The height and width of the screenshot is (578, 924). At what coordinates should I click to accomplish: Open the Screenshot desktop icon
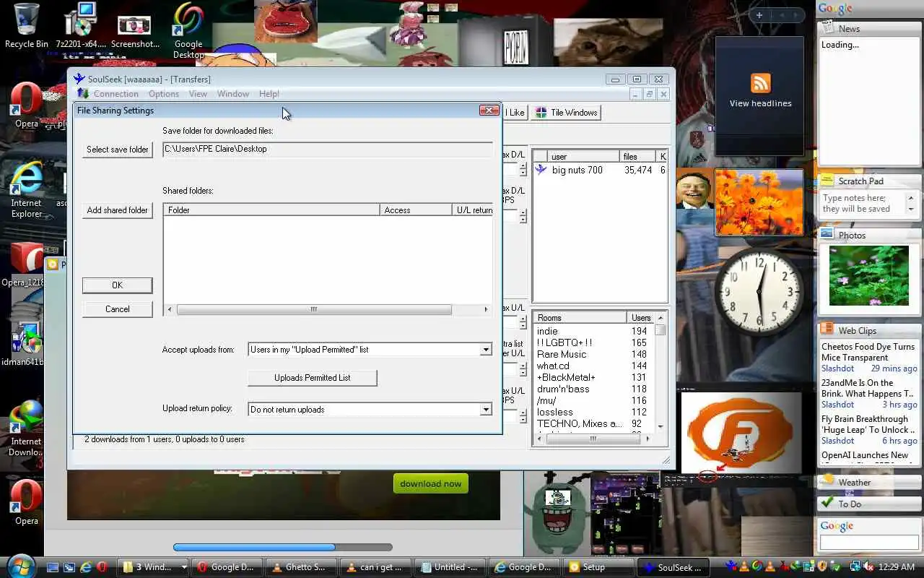(134, 30)
